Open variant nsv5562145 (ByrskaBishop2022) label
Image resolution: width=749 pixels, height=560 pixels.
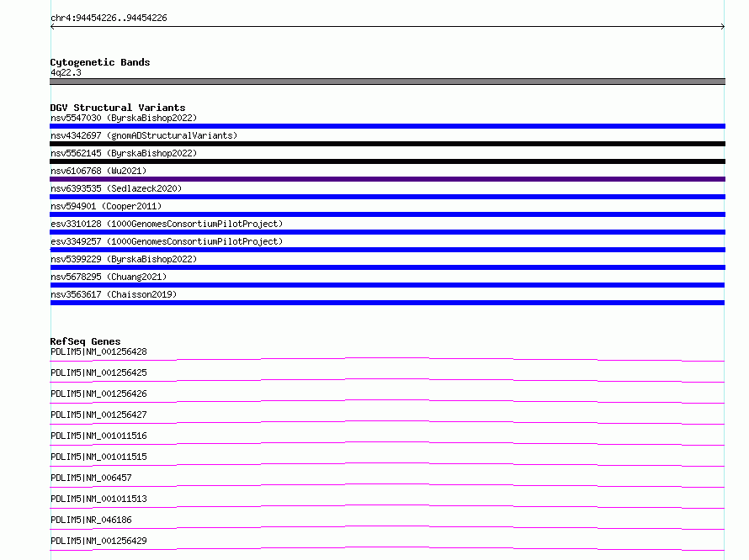124,153
